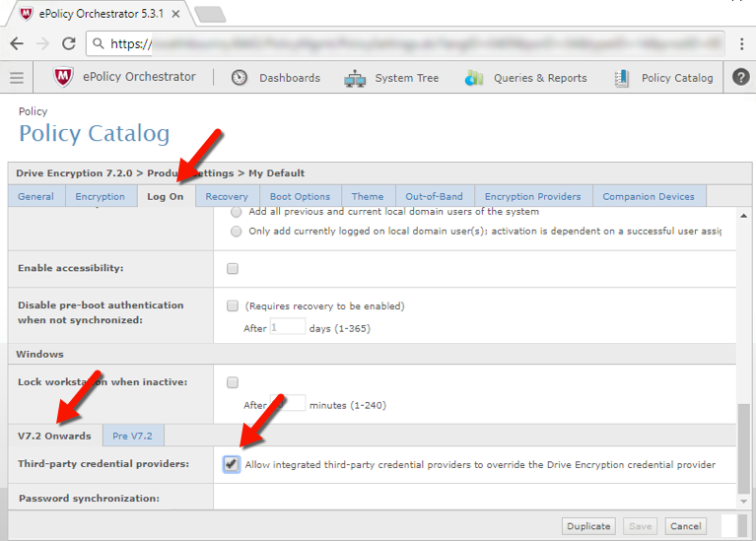Open the Recovery tab

pyautogui.click(x=227, y=197)
